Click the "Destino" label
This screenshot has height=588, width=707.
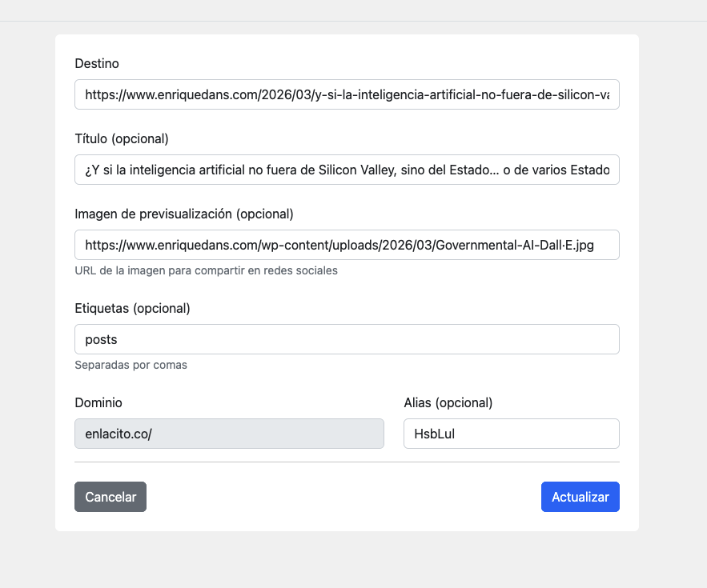(x=97, y=63)
